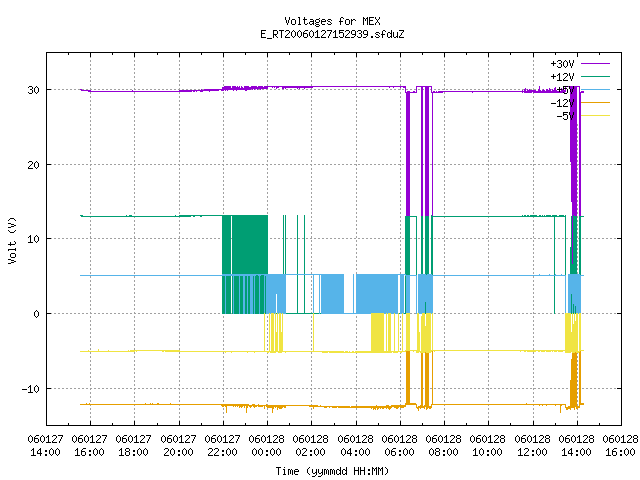Click the +12V legend label
The width and height of the screenshot is (640, 480).
(562, 77)
